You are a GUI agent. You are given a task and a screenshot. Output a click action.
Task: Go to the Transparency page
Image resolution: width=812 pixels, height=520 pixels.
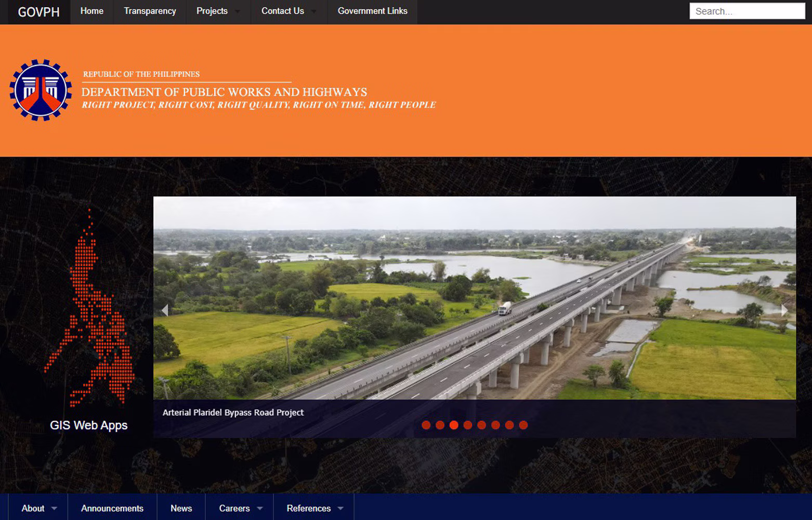click(150, 11)
